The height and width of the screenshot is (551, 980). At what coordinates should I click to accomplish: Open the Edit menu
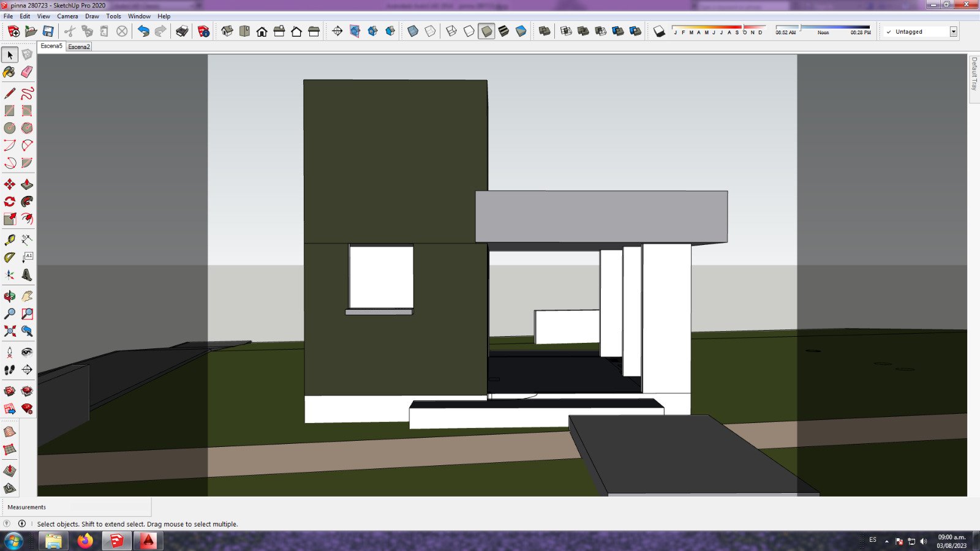pos(25,17)
